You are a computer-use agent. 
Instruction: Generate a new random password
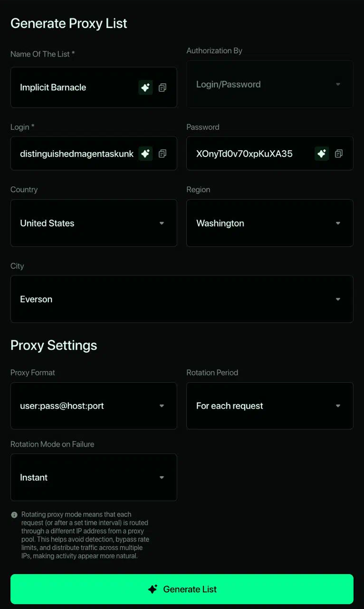click(322, 153)
